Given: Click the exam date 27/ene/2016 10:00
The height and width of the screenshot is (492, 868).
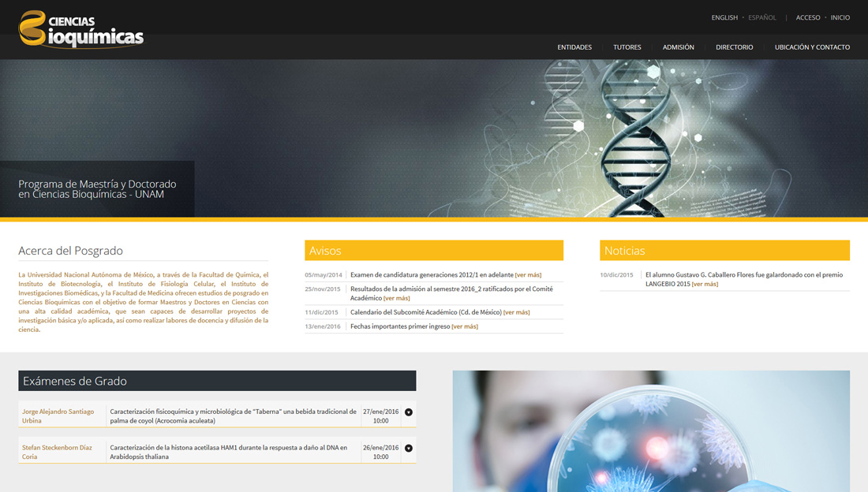Looking at the screenshot, I should coord(381,416).
